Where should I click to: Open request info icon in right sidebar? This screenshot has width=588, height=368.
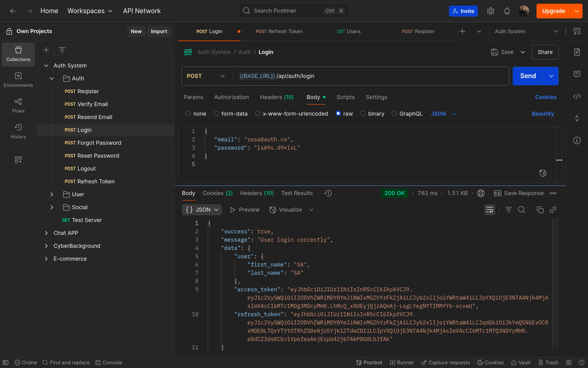[x=577, y=141]
